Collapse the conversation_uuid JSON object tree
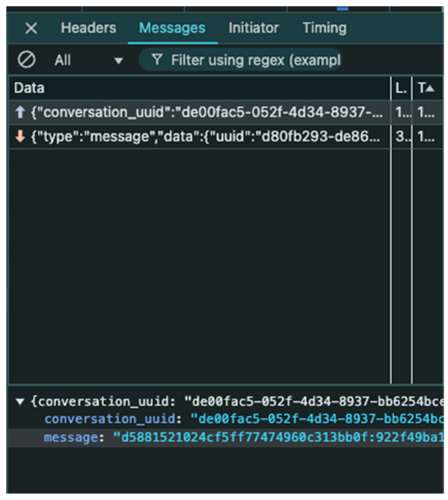The image size is (448, 500). tap(20, 402)
